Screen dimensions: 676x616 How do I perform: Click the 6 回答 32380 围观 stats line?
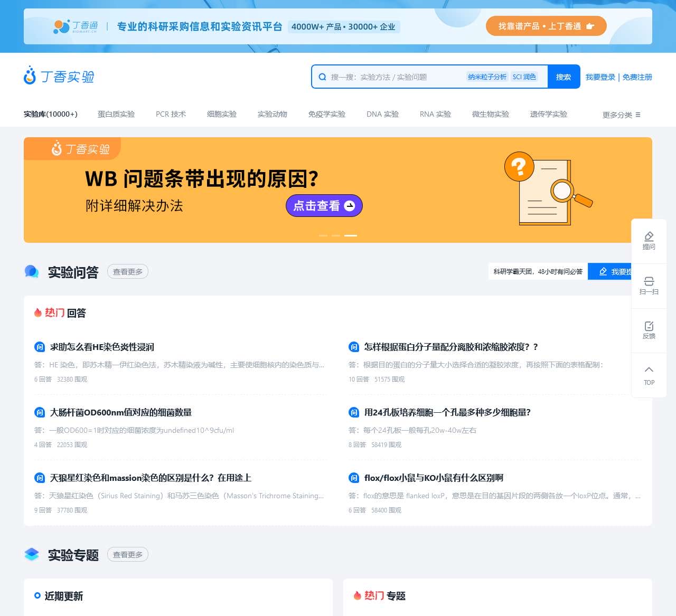[61, 379]
